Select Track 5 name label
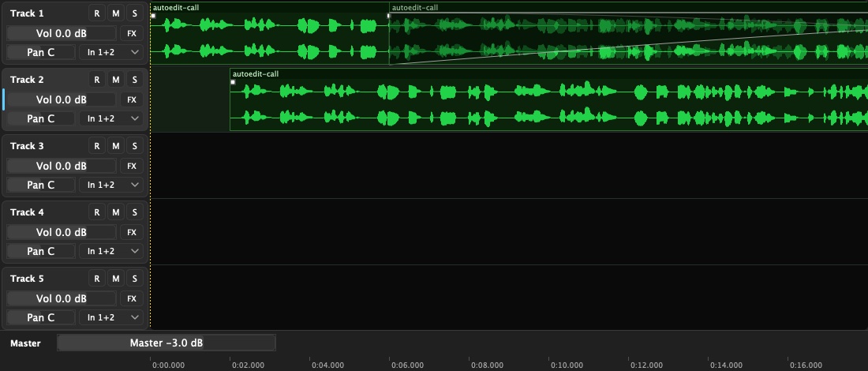This screenshot has height=371, width=868. [x=27, y=279]
